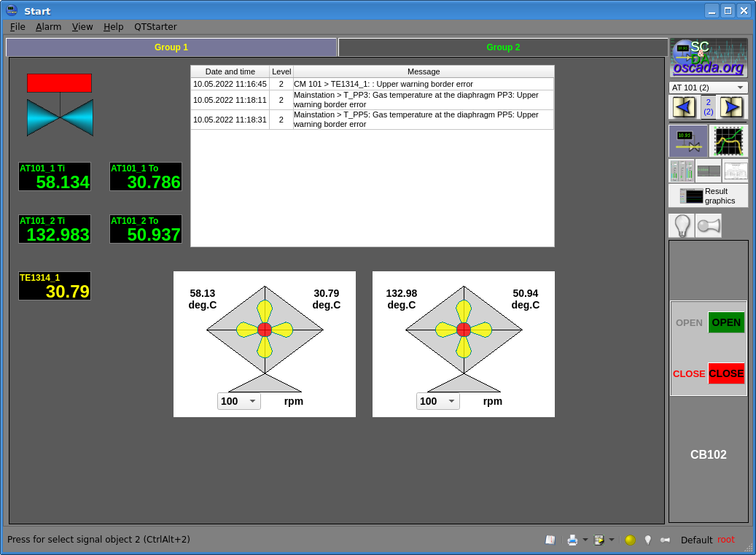
Task: Open the AT 101 (2) object dropdown
Action: click(x=708, y=88)
